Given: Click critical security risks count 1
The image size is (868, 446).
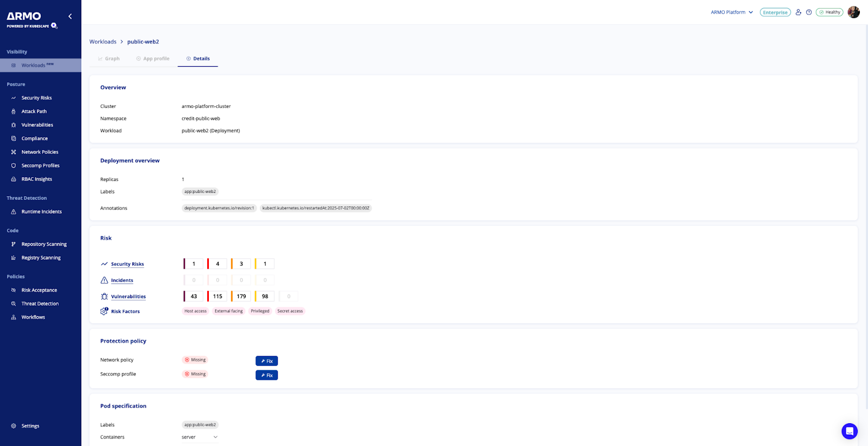Looking at the screenshot, I should pos(194,264).
